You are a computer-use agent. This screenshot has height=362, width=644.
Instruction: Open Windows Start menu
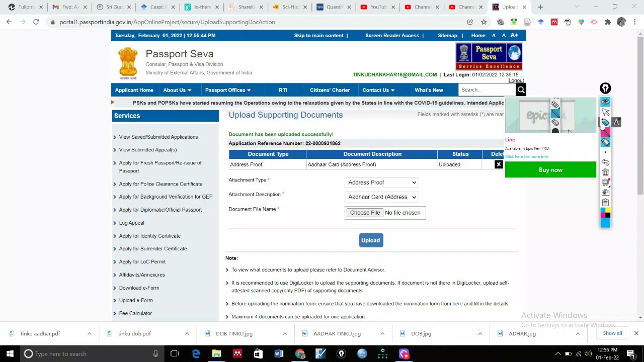pos(10,354)
